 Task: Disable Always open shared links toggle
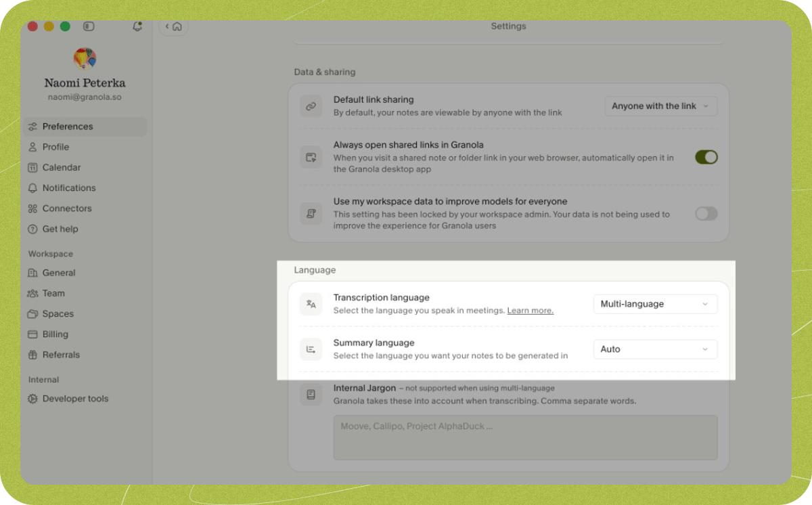coord(706,157)
